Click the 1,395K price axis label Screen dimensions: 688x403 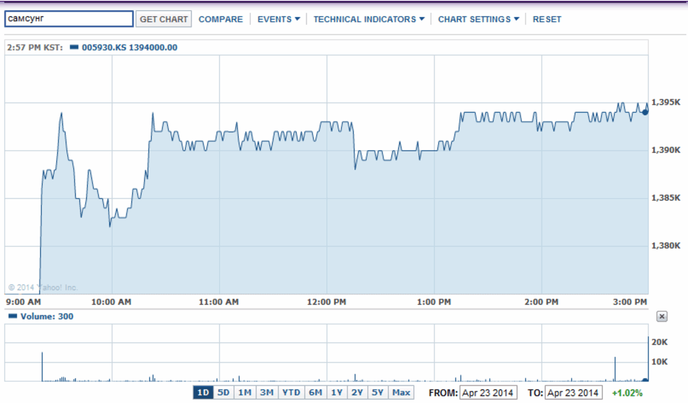(666, 102)
